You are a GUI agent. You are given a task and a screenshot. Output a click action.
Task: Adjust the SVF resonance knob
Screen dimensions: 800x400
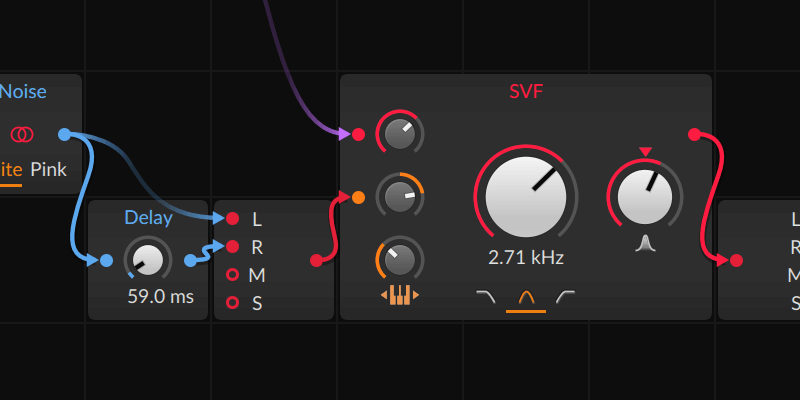(x=645, y=197)
